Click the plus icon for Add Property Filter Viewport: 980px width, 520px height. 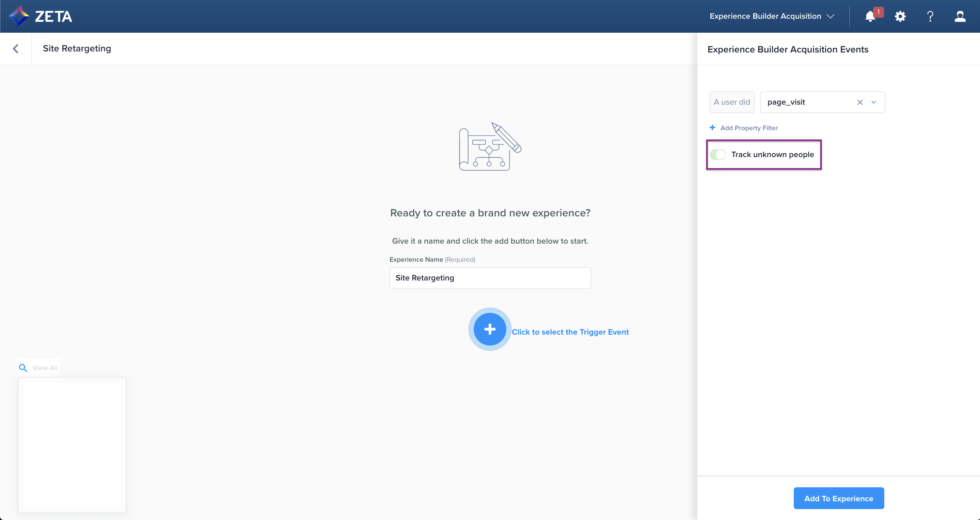712,127
